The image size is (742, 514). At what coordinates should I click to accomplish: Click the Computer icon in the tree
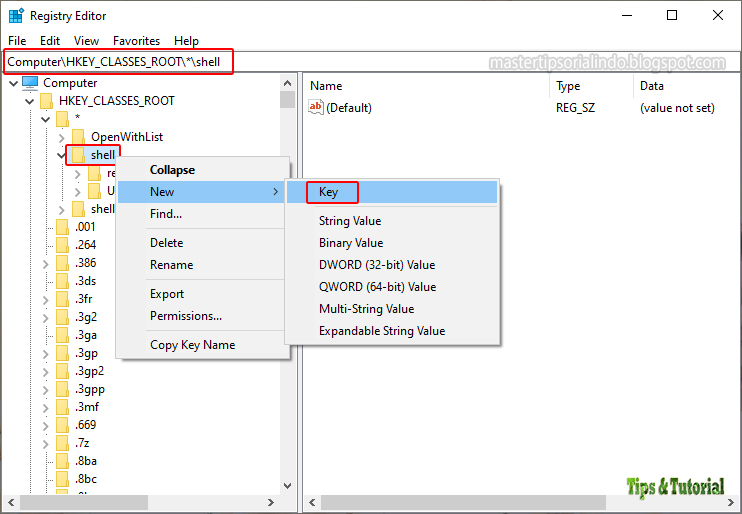tap(30, 83)
